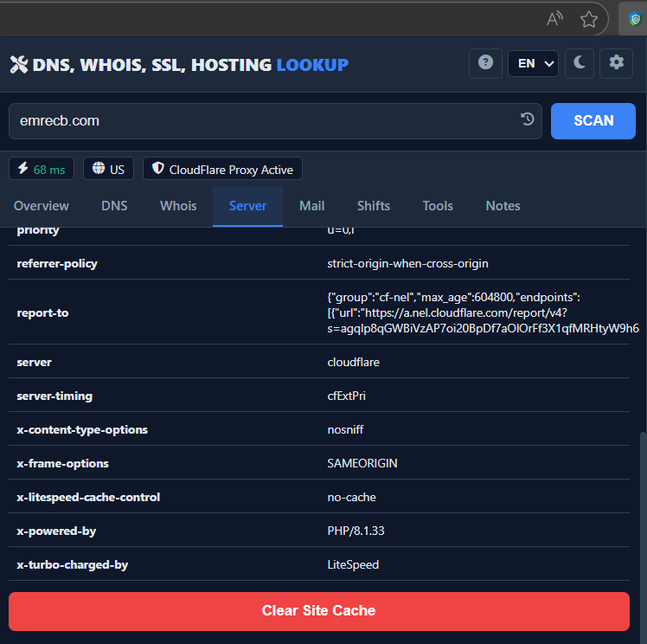The image size is (647, 644).
Task: Click the browser favorites star icon
Action: tap(589, 19)
